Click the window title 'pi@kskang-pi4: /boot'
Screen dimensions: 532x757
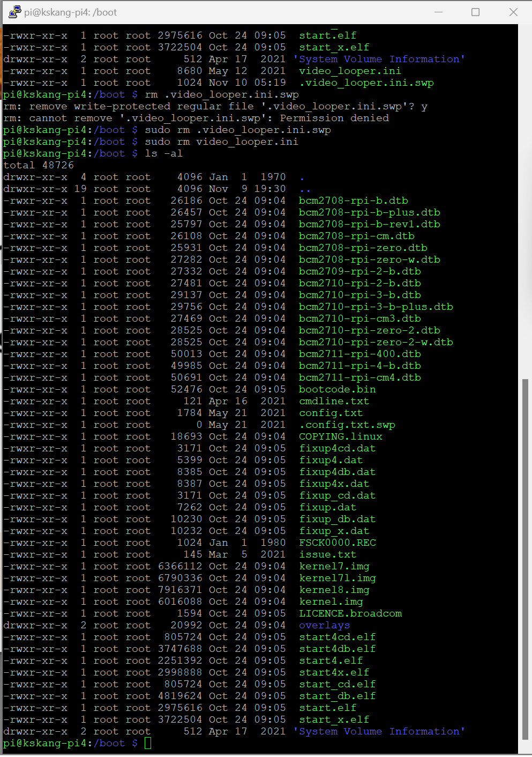coord(70,12)
